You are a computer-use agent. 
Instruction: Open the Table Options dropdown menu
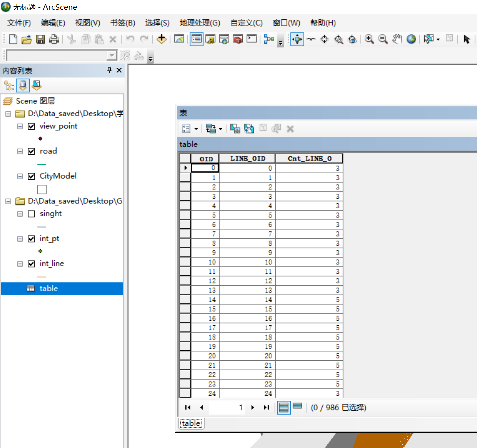point(190,129)
